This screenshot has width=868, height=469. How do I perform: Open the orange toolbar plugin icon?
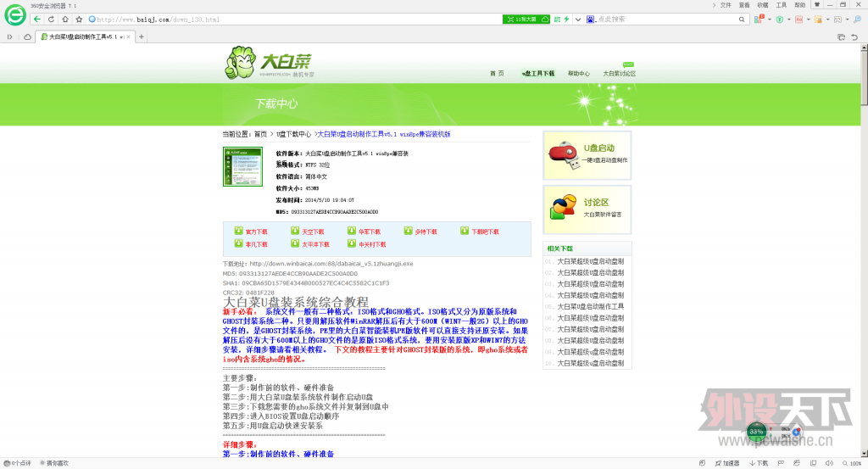[818, 20]
